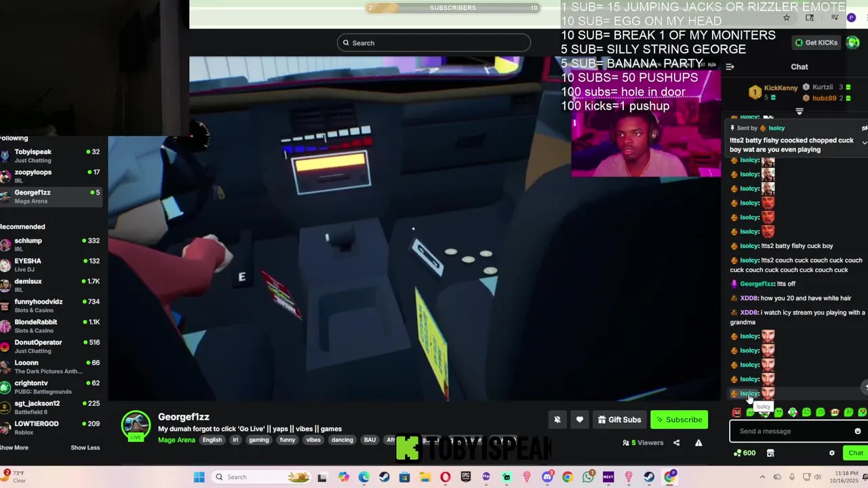
Task: Open the emoji picker in message box
Action: (857, 431)
